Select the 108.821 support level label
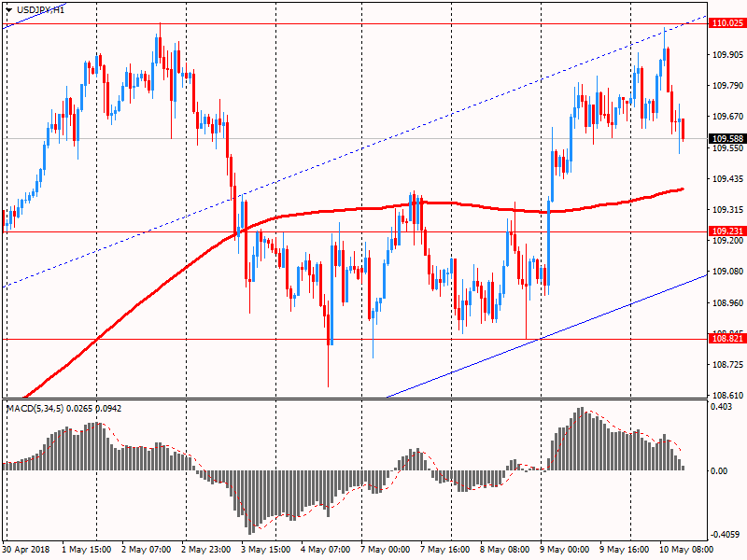The height and width of the screenshot is (560, 747). click(x=727, y=339)
